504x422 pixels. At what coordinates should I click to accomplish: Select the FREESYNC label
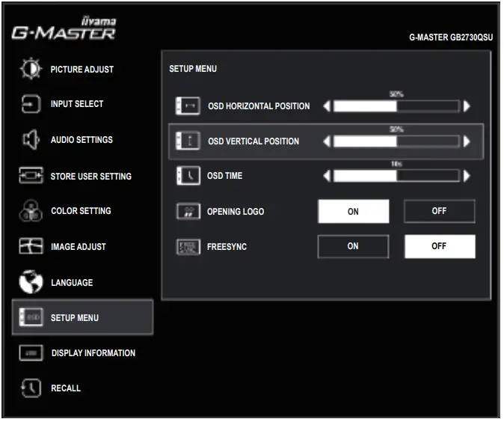pyautogui.click(x=227, y=247)
